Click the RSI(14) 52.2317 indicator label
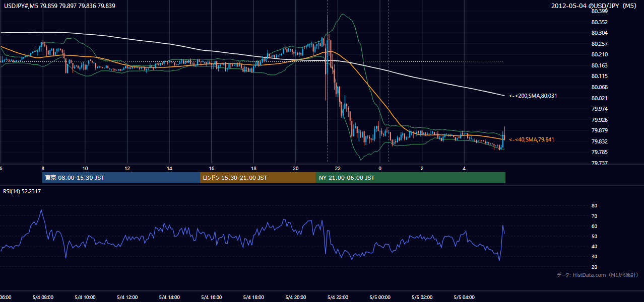Viewport: 644px width, 302px height. click(x=22, y=191)
